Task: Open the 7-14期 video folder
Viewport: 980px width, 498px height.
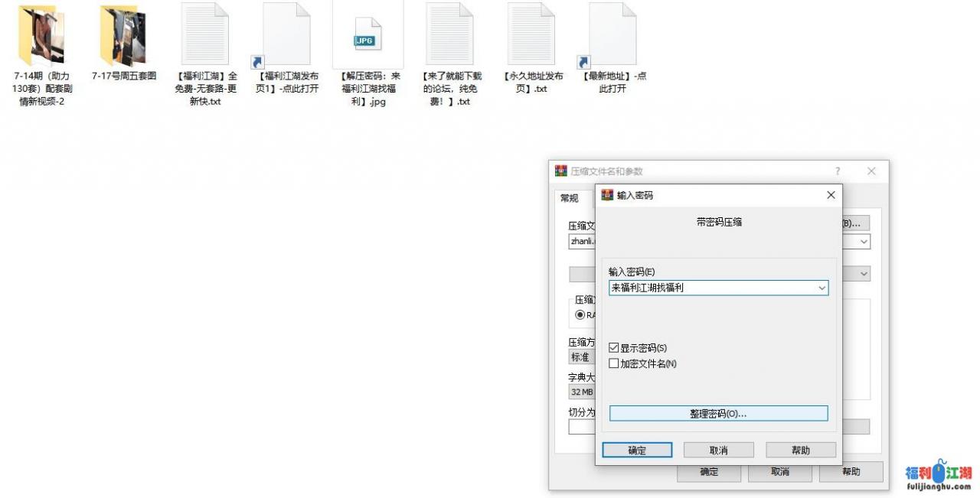Action: click(x=41, y=36)
